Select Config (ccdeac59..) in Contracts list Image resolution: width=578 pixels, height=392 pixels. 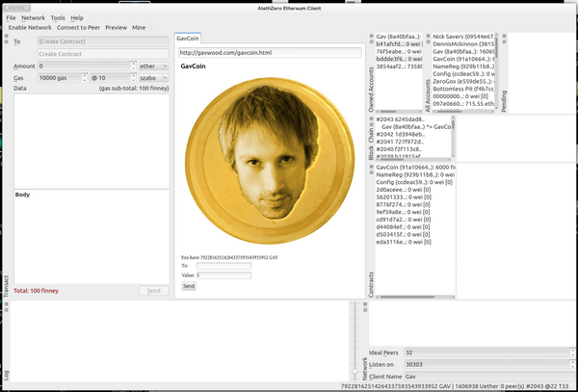415,182
